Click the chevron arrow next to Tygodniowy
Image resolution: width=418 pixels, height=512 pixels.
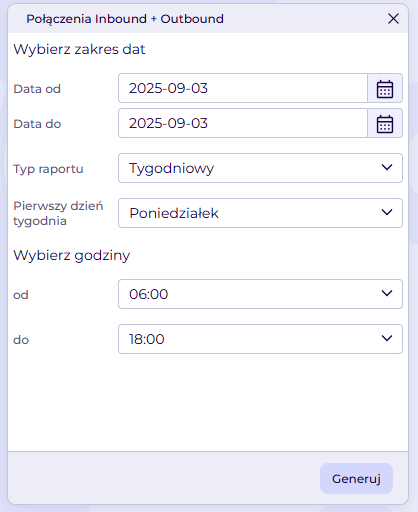click(387, 167)
